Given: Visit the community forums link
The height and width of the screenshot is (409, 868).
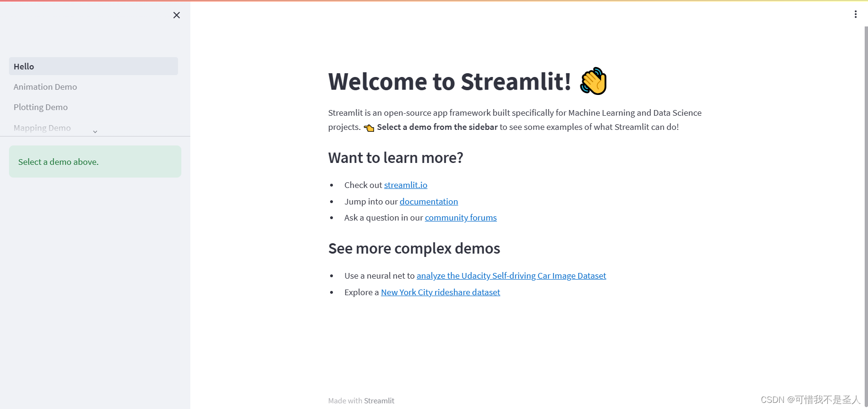Looking at the screenshot, I should [461, 218].
